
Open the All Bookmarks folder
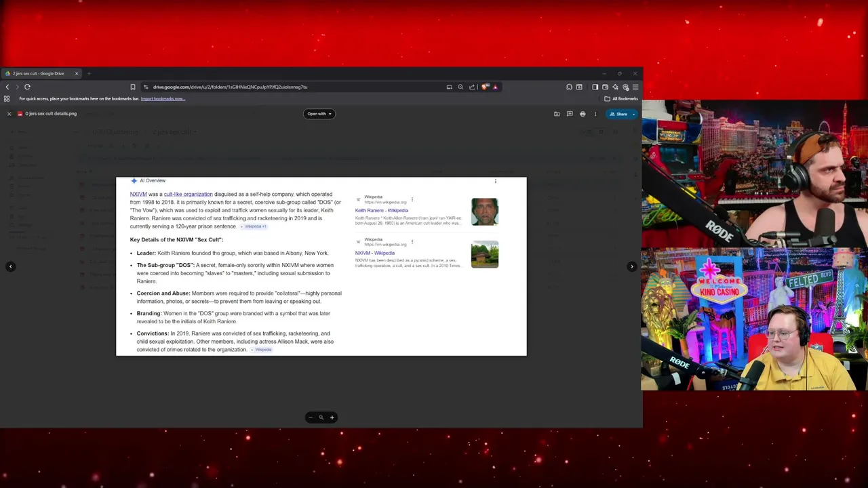pyautogui.click(x=621, y=99)
